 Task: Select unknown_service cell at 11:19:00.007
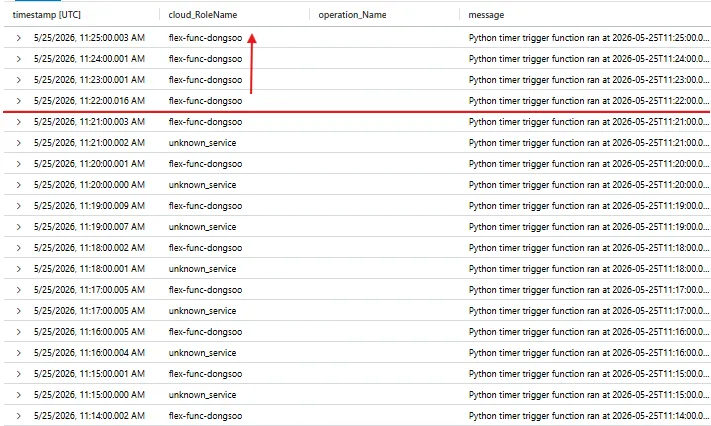(202, 227)
